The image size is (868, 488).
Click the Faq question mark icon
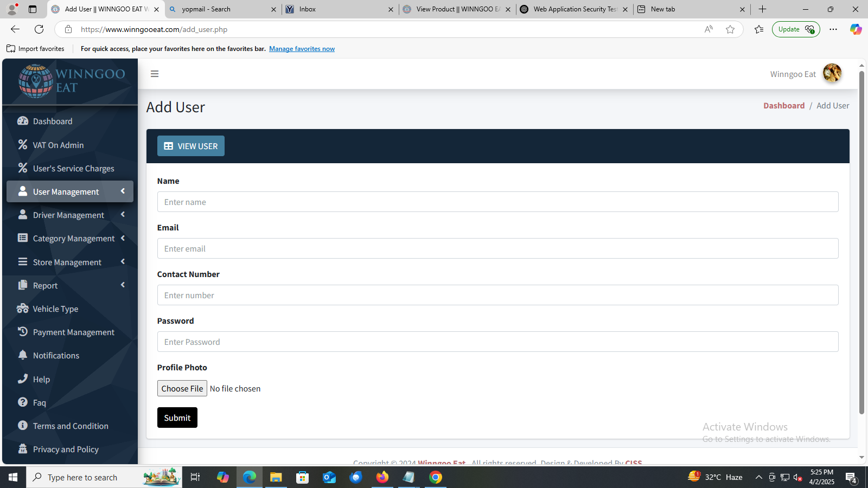(x=22, y=402)
